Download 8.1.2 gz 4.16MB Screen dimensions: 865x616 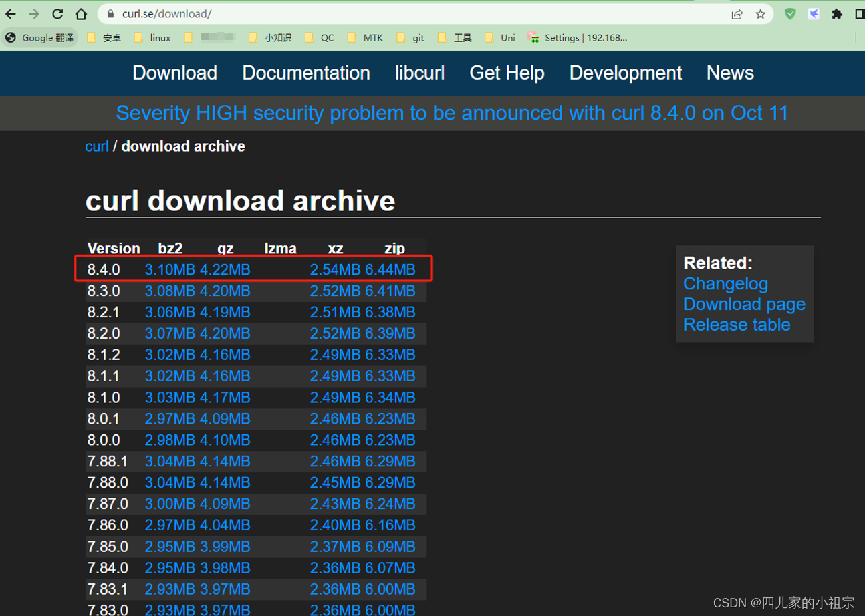point(225,355)
